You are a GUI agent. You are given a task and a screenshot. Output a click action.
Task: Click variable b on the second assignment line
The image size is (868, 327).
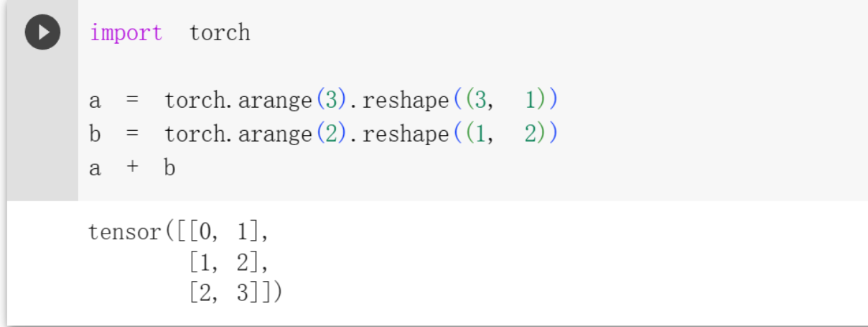95,134
